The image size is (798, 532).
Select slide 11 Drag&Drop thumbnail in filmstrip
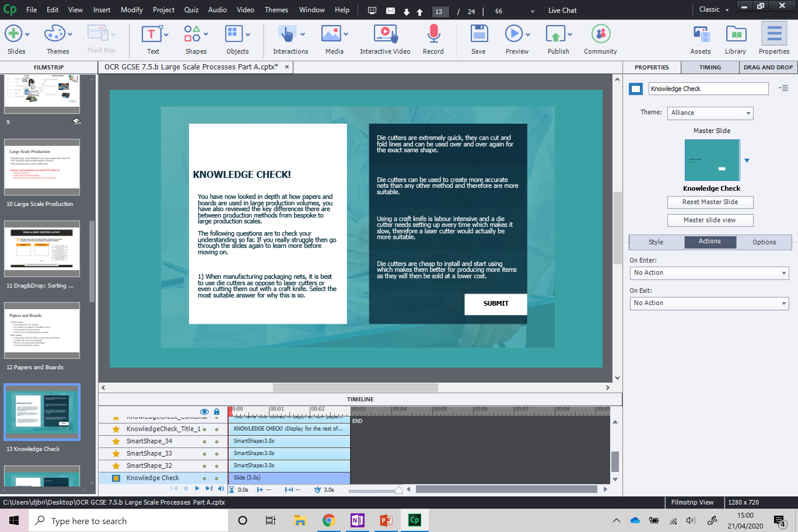click(x=42, y=249)
